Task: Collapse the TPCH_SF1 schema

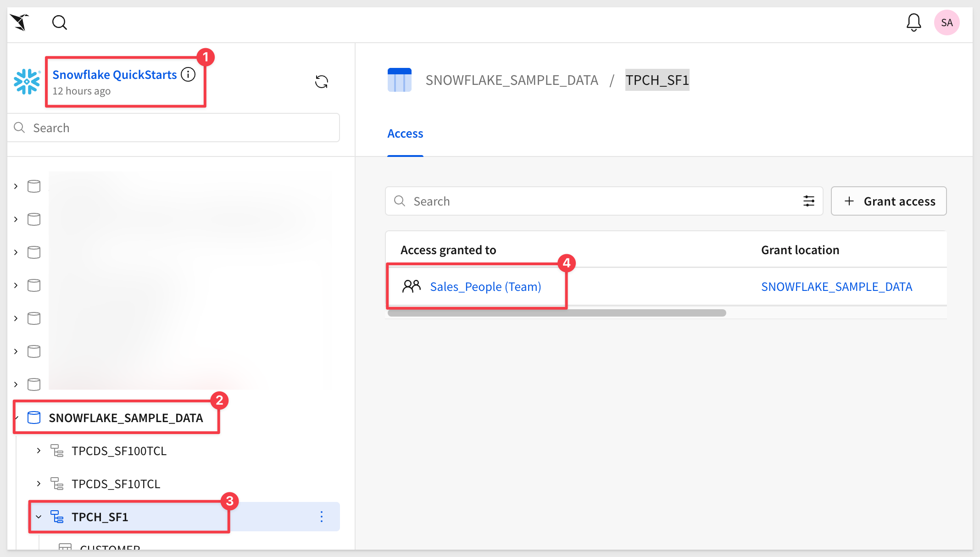Action: (39, 517)
